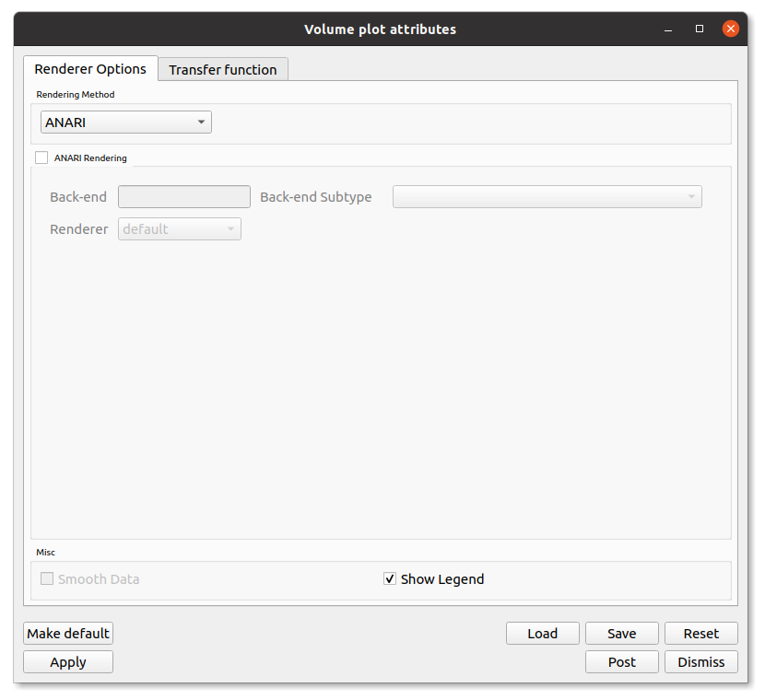Click the Save button
Viewport: 765px width, 700px height.
coord(621,633)
